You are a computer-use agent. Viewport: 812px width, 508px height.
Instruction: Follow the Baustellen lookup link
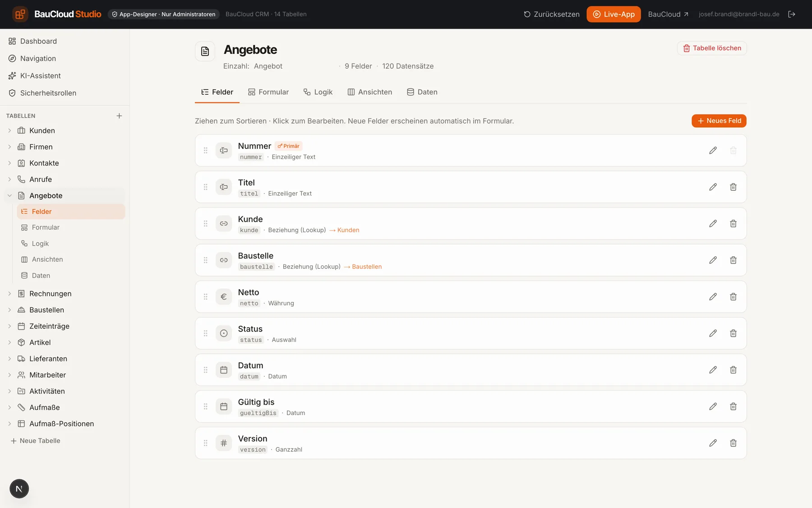coord(363,266)
